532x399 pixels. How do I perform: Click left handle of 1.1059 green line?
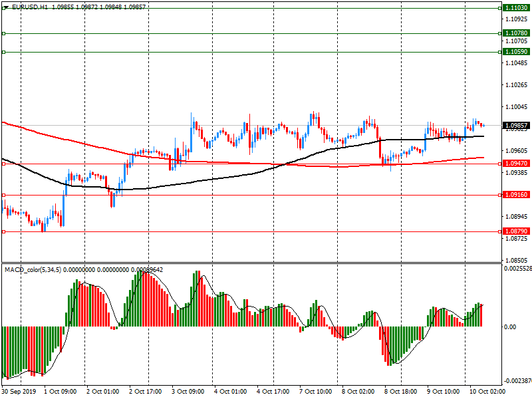(x=3, y=52)
